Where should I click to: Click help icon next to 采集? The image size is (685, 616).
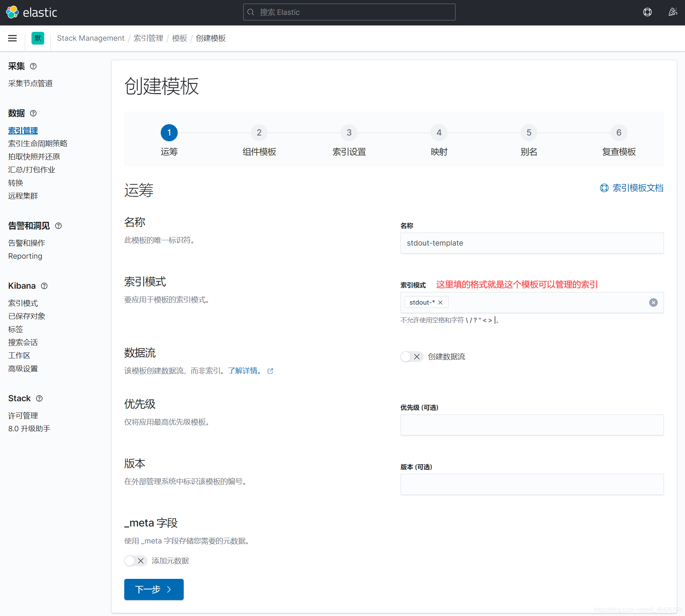[33, 66]
